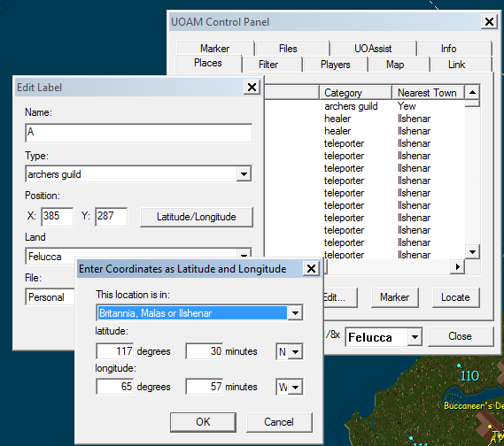
Task: Click the list scroll up arrow
Action: (472, 93)
